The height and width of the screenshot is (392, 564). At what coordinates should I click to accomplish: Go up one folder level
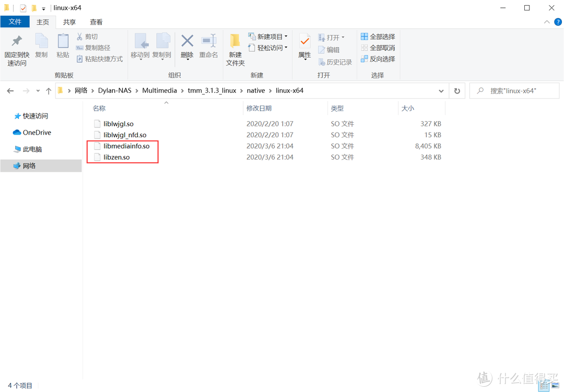(49, 91)
